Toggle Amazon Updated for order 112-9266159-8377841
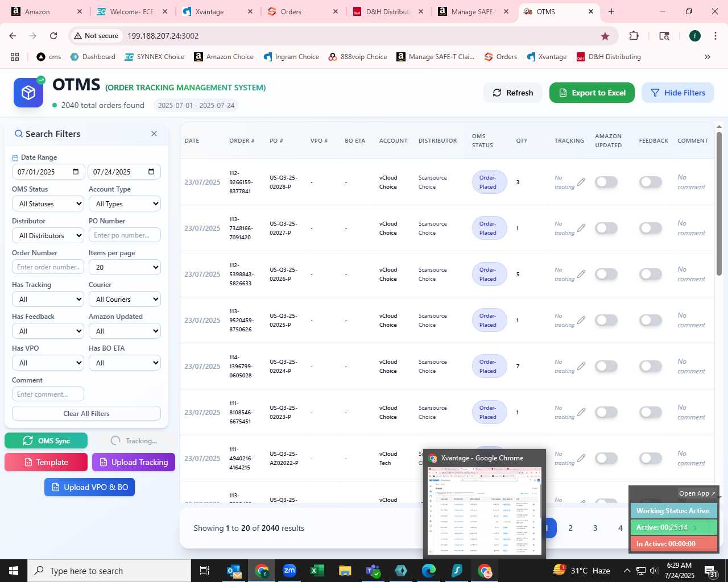 (x=606, y=182)
